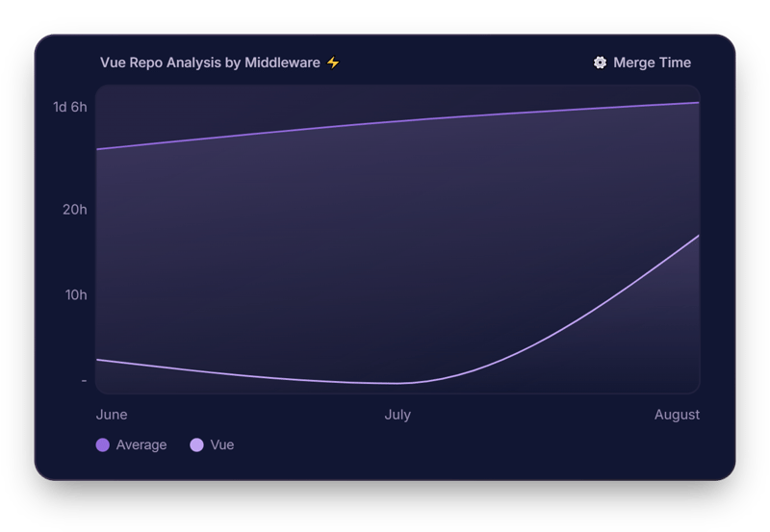The width and height of the screenshot is (770, 532).
Task: Open the Merge Time metric label
Action: [652, 63]
